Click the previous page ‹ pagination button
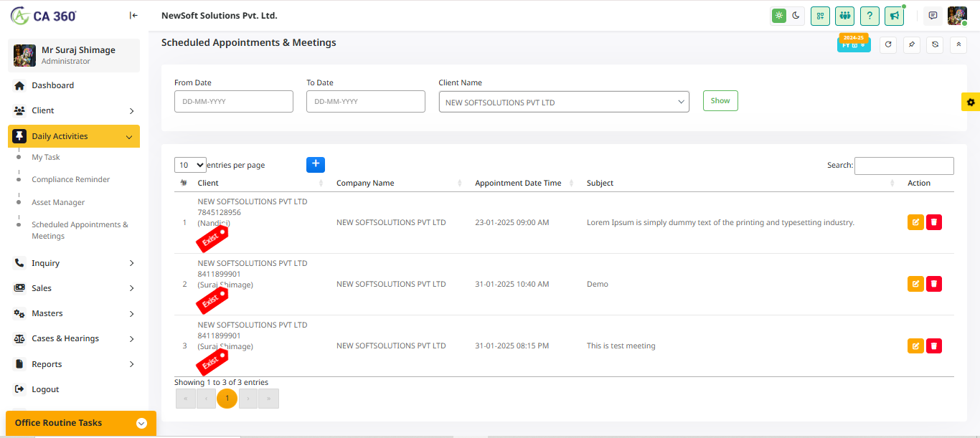 207,398
